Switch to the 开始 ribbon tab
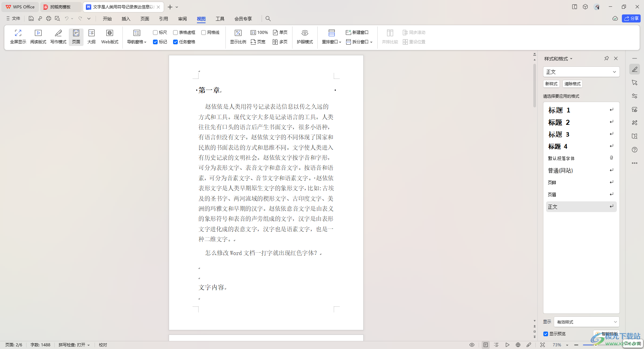The image size is (644, 349). coord(107,19)
